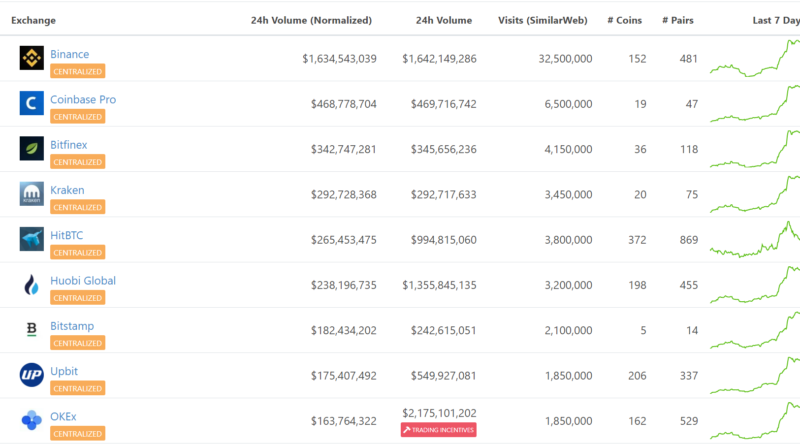Screen dimensions: 800x445
Task: Click the Trading Incentives badge for OKEx
Action: pyautogui.click(x=439, y=430)
